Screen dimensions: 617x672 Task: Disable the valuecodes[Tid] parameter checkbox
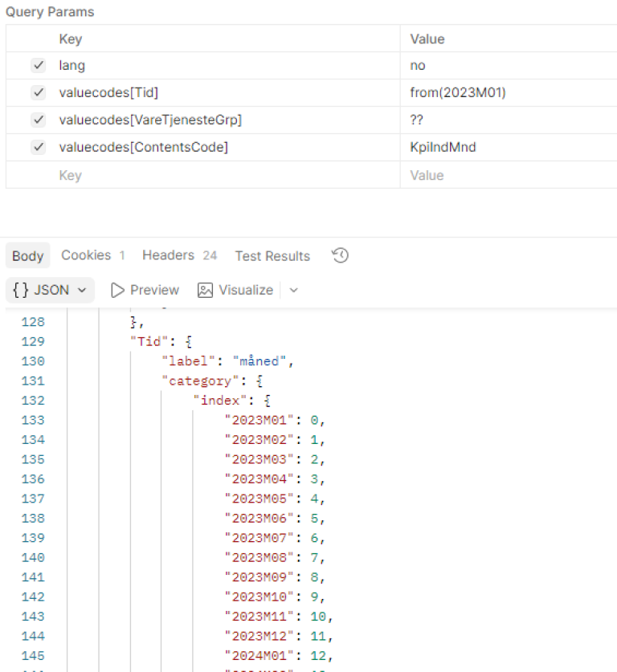coord(39,93)
